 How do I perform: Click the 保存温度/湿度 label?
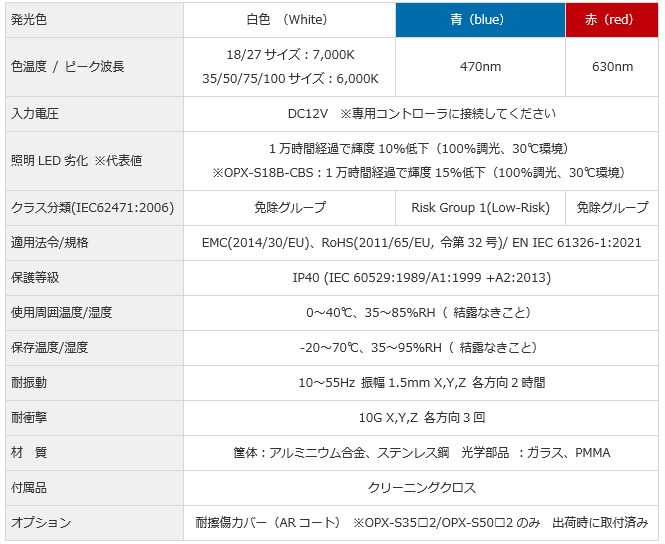click(50, 348)
